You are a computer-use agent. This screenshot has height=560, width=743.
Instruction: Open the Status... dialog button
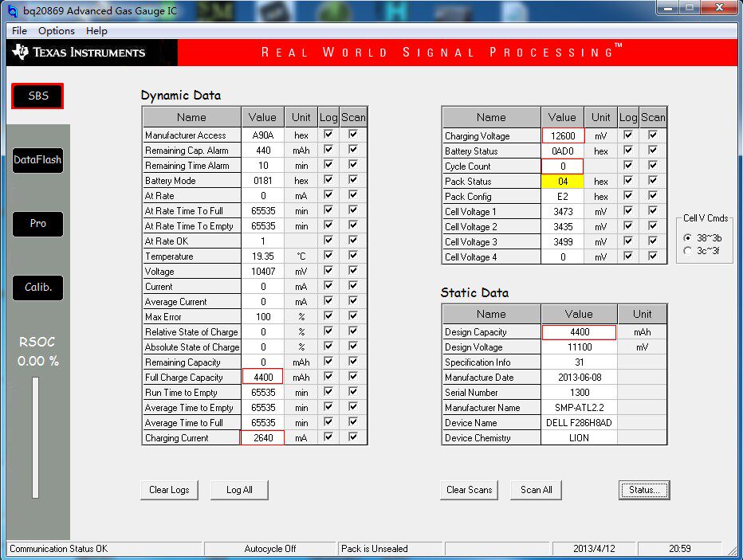click(644, 490)
